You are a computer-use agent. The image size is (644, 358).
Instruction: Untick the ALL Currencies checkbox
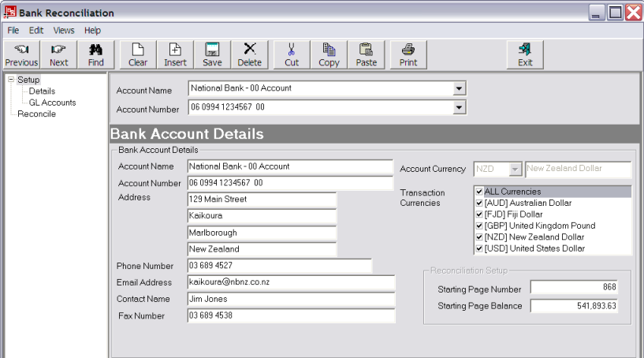[x=479, y=192]
